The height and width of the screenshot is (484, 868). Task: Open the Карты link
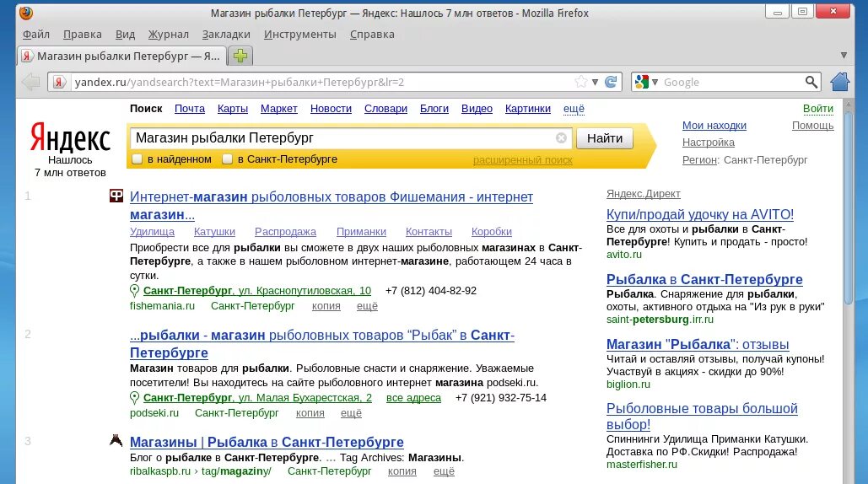[x=233, y=109]
